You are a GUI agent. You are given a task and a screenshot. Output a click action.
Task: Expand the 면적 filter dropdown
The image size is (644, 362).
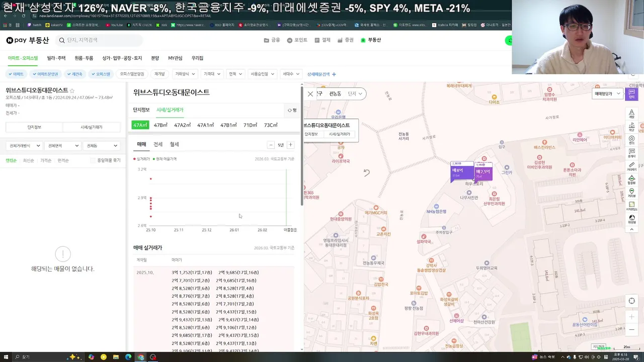235,74
